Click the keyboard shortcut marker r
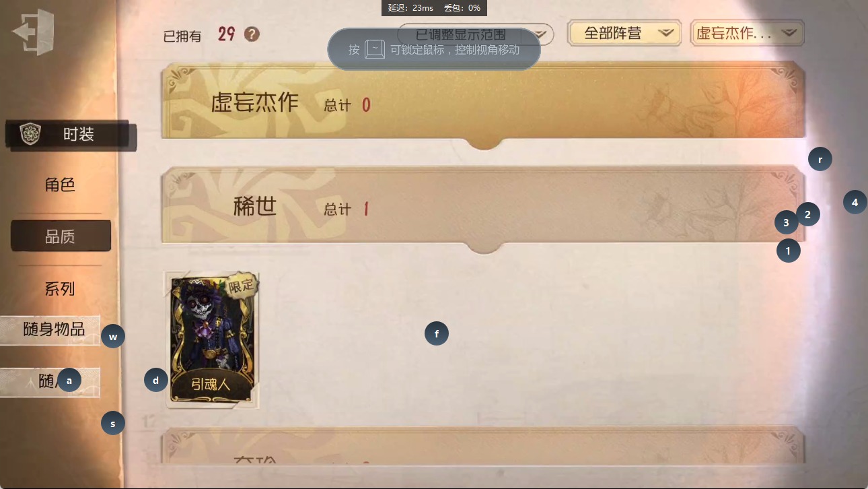868x489 pixels. click(x=820, y=160)
